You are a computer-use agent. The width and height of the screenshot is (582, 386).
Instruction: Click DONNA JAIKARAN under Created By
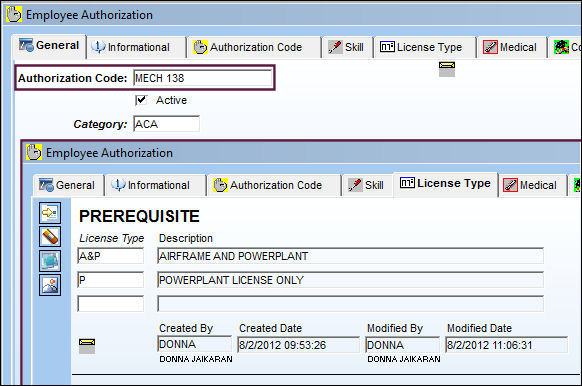click(x=196, y=359)
